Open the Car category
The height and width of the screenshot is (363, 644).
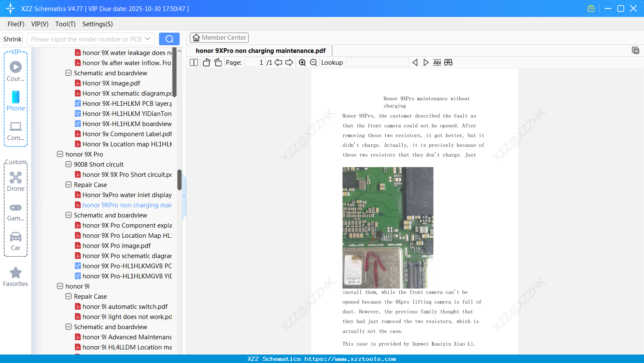point(16,241)
